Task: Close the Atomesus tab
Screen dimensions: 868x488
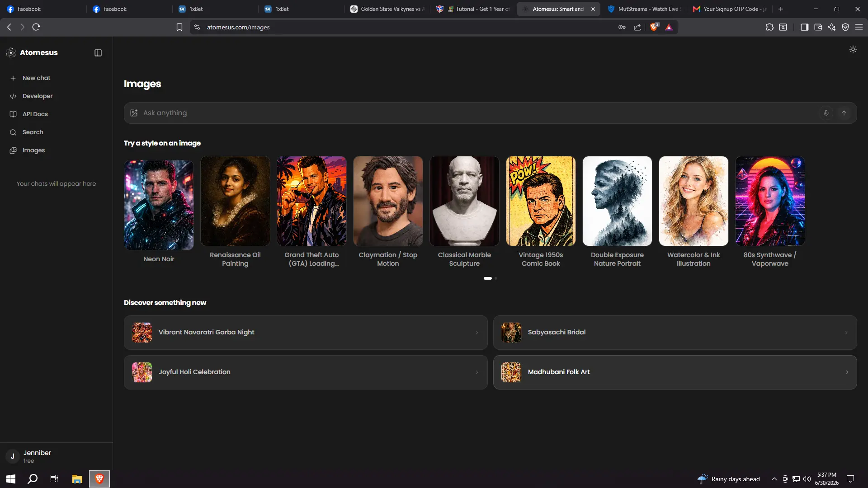Action: tap(593, 9)
